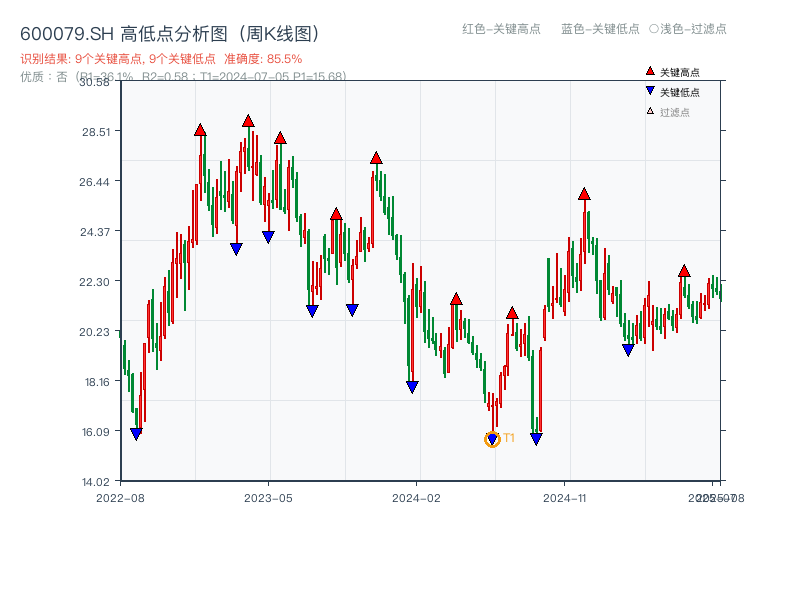Click the T1 label on the chart

coord(509,437)
